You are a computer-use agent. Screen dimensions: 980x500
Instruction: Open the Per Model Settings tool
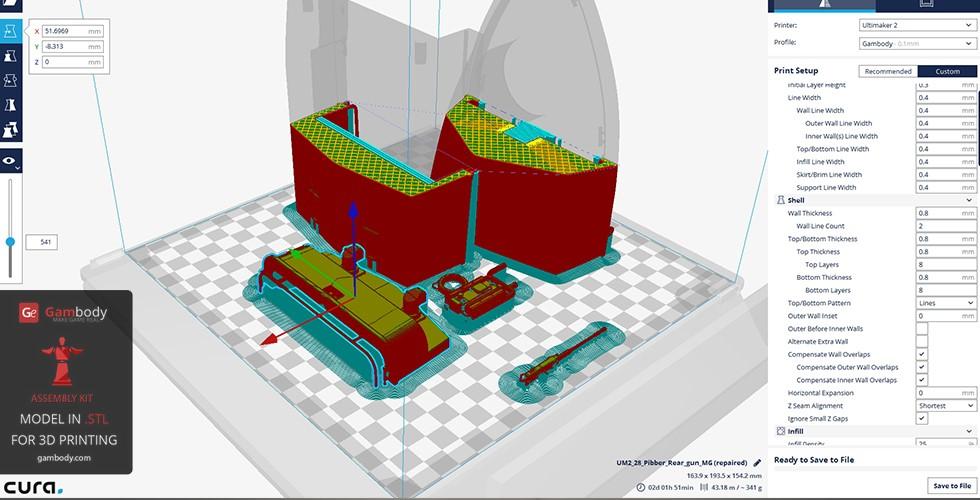(11, 130)
